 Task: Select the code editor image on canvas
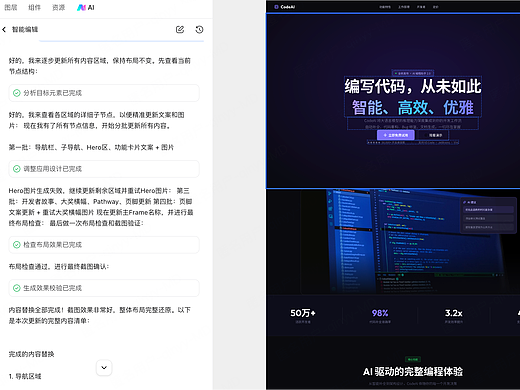pos(409,242)
